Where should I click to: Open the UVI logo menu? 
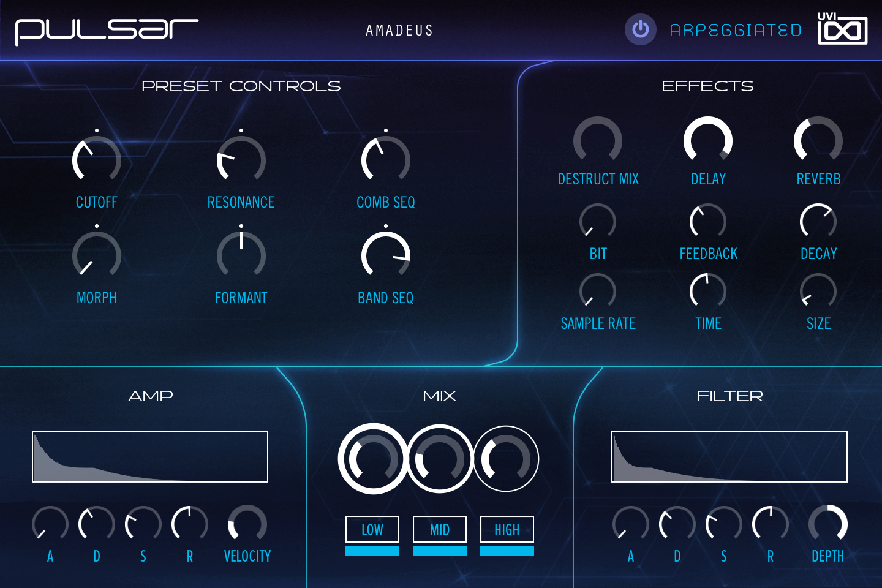[842, 29]
